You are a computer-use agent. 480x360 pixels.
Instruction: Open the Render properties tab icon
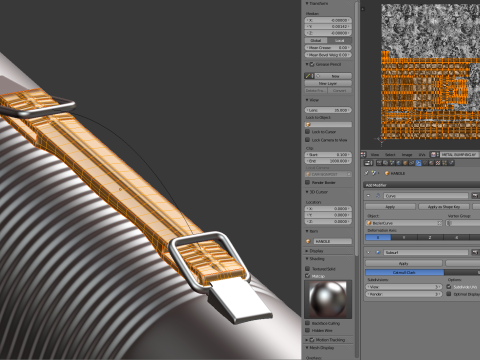[379, 163]
